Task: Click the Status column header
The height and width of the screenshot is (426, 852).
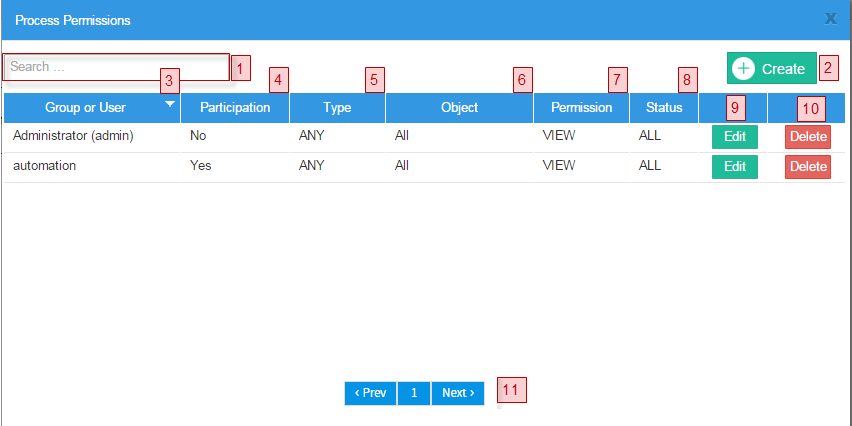Action: point(664,108)
